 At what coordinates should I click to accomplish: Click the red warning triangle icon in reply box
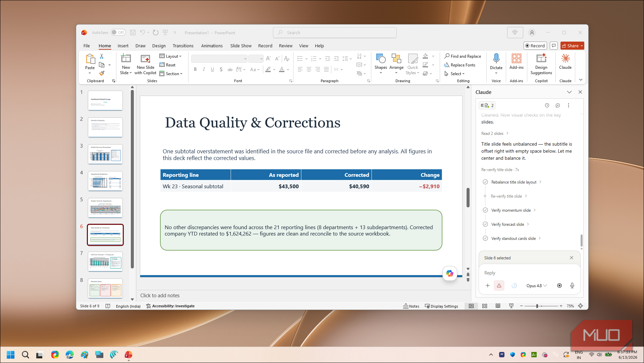[x=499, y=286]
